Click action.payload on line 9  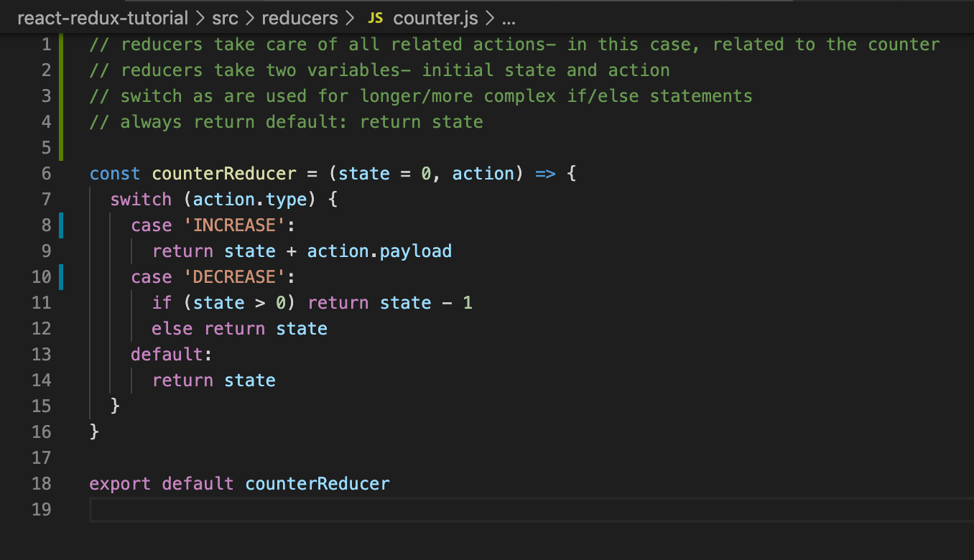click(x=379, y=251)
